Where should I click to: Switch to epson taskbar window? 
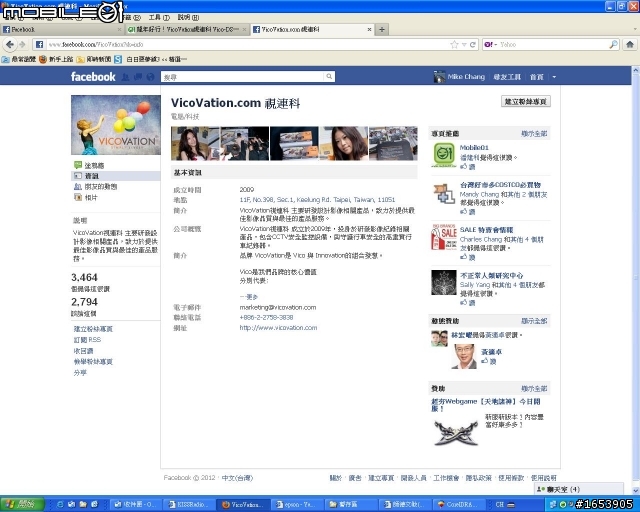tap(298, 505)
